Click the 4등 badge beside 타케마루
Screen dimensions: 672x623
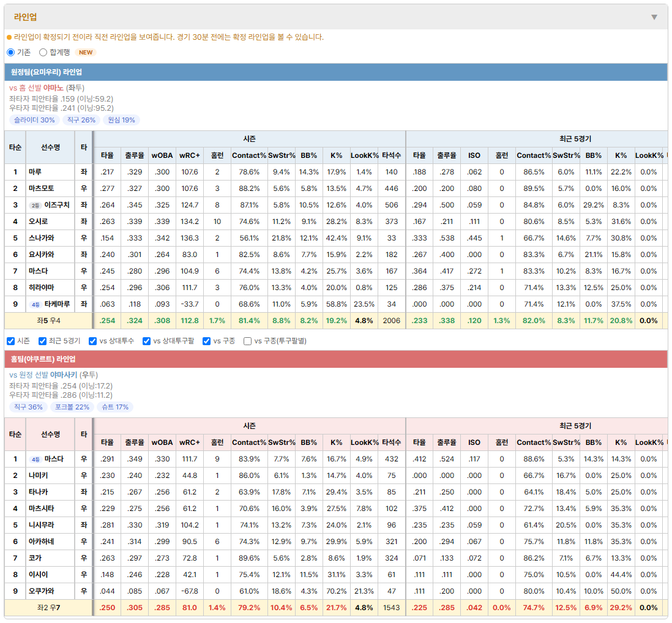point(35,304)
